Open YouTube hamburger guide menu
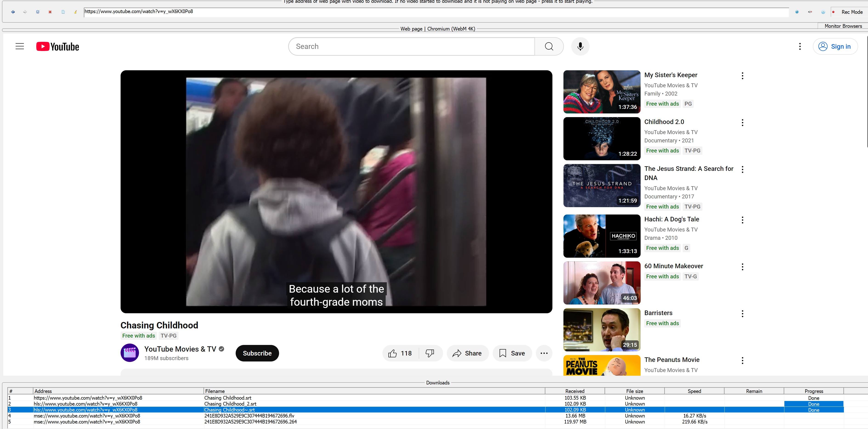This screenshot has height=429, width=868. [x=20, y=47]
